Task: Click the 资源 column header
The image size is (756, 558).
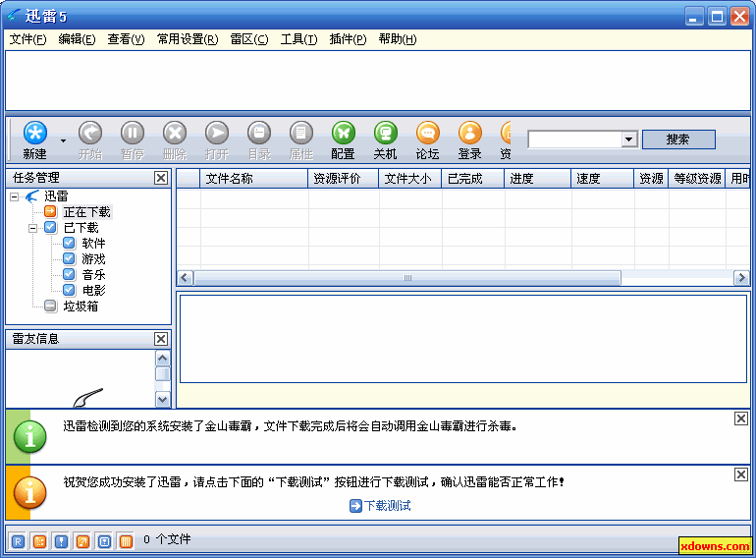Action: [651, 179]
